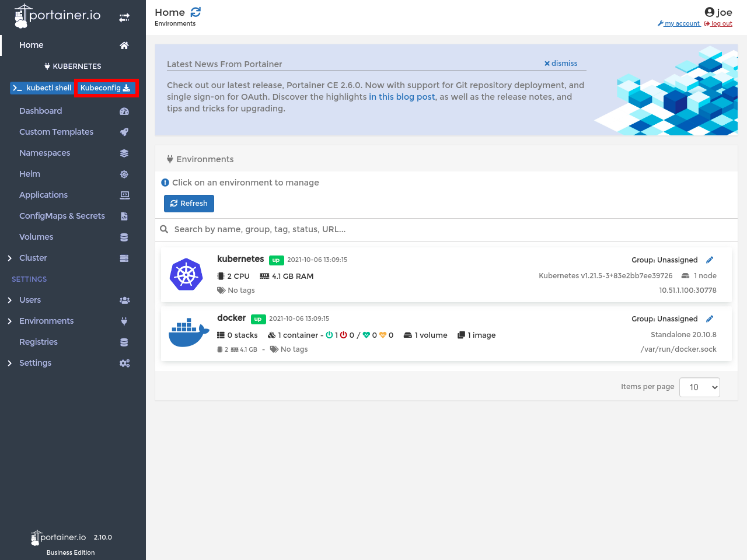Click the Home house icon in sidebar
Viewport: 747px width, 560px height.
pos(124,45)
